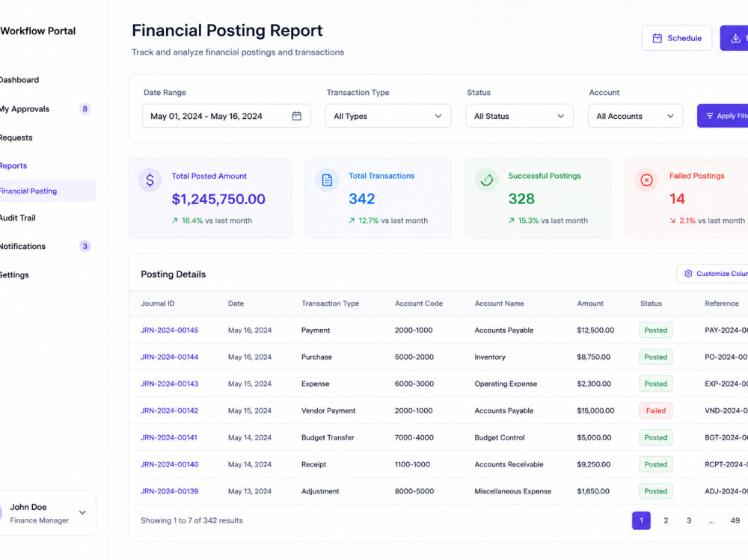Viewport: 748px width, 560px height.
Task: Click the red X icon on Failed Postings
Action: point(646,180)
